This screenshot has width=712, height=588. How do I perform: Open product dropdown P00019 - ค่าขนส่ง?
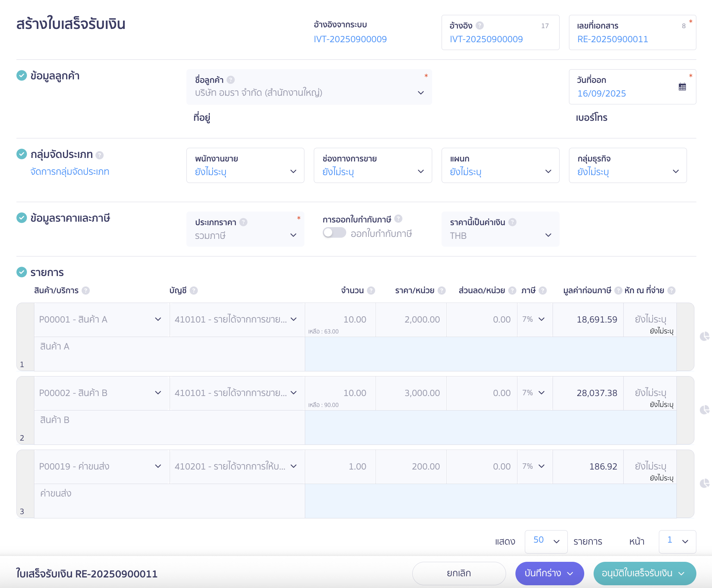102,467
